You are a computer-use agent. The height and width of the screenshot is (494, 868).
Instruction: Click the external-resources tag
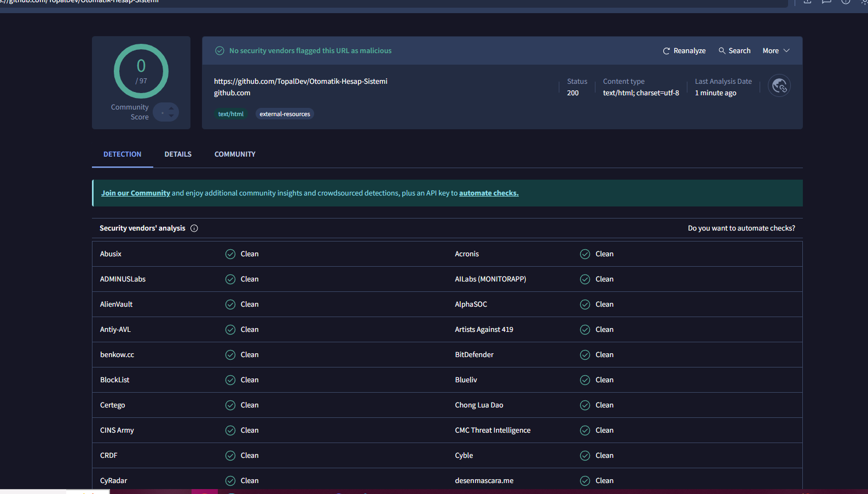[285, 114]
